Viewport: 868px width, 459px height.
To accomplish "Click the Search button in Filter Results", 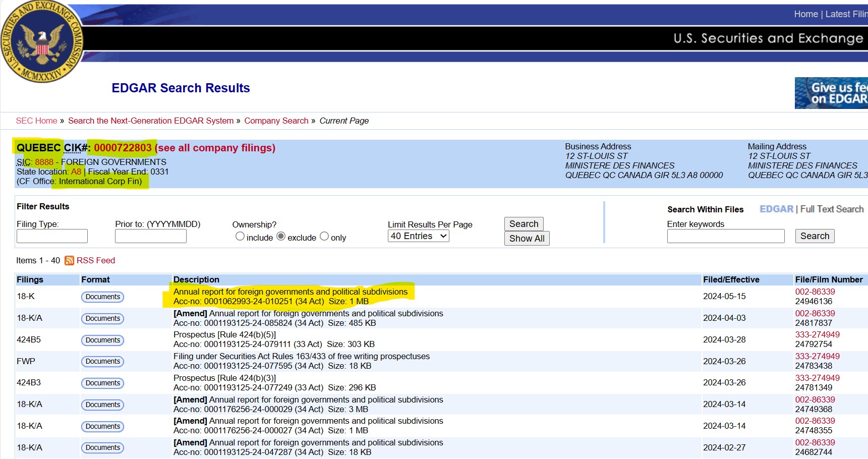I will click(x=524, y=224).
